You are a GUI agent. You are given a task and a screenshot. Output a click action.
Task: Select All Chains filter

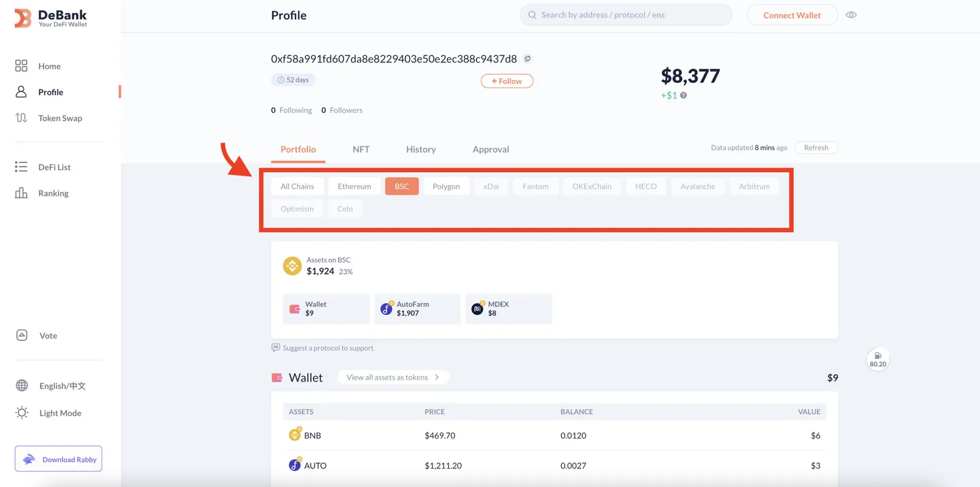[297, 186]
